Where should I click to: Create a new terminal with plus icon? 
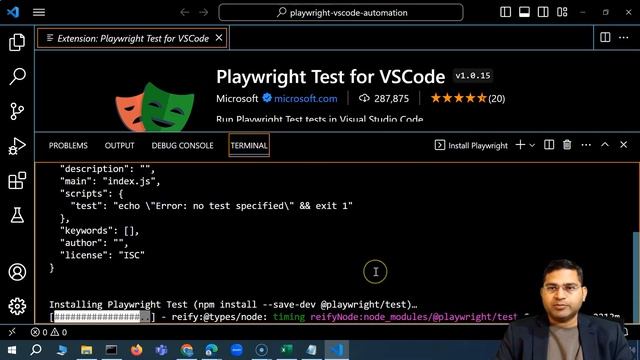coord(520,145)
